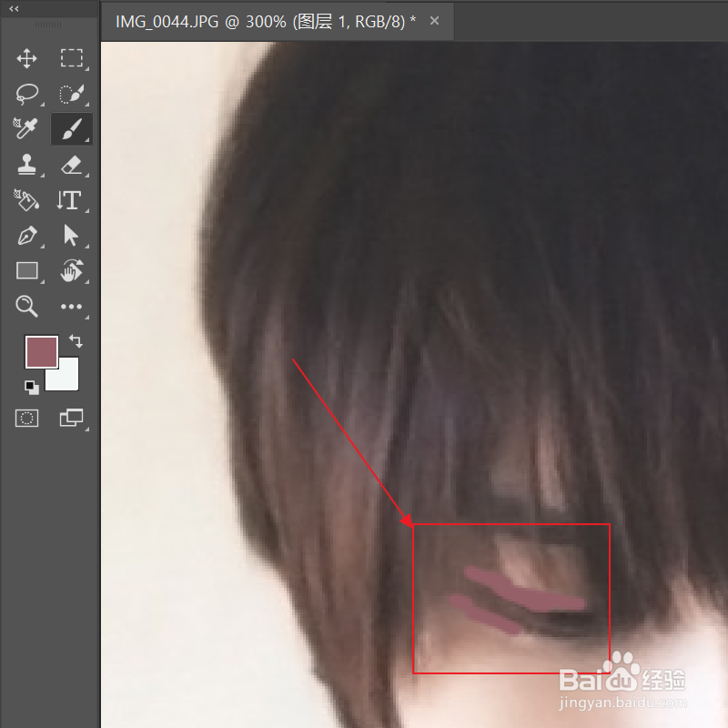This screenshot has height=728, width=728.
Task: Select the Zoom magnifier tool
Action: click(x=26, y=306)
